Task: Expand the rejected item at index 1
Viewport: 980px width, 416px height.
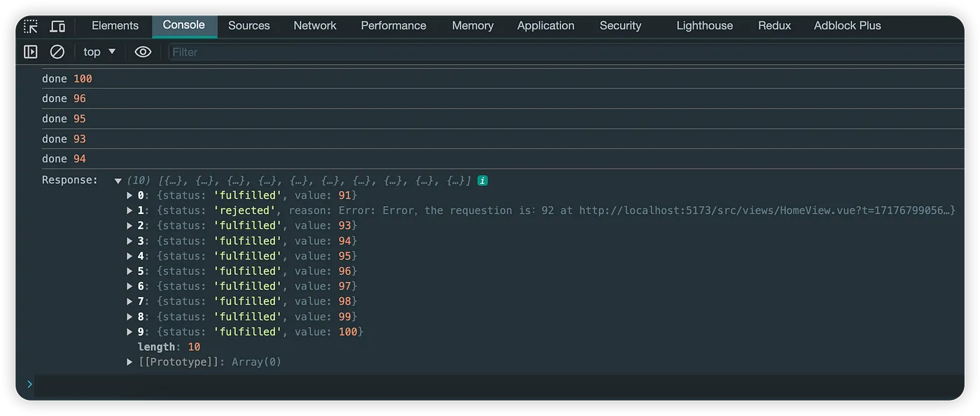Action: [129, 210]
